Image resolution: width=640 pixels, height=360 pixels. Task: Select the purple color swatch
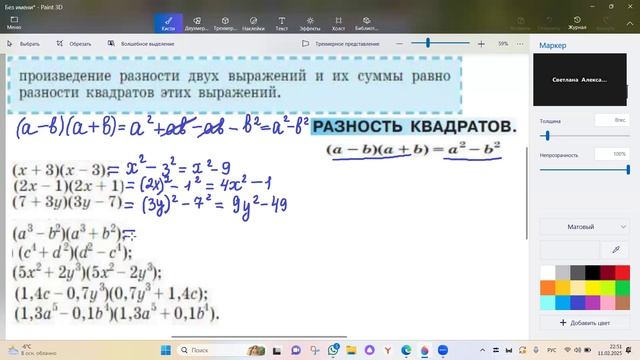pos(593,303)
